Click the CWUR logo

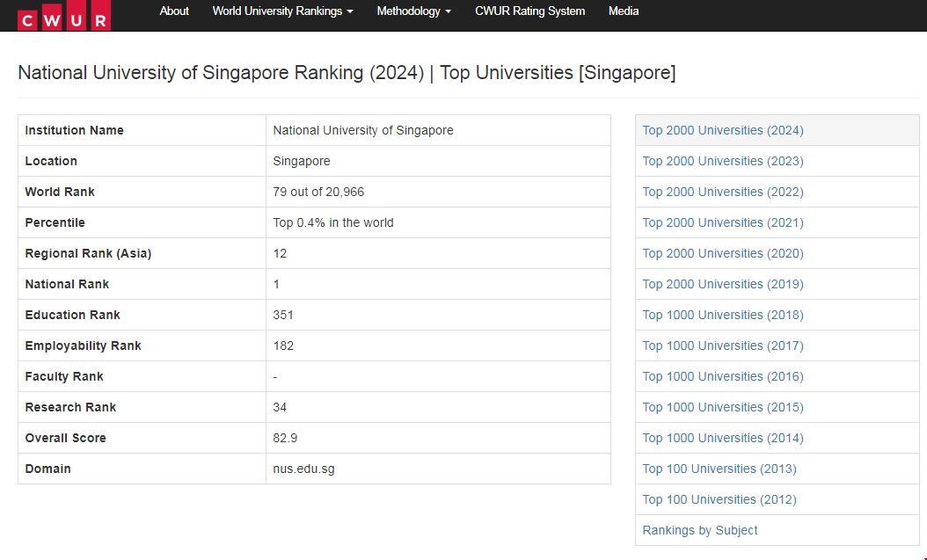pyautogui.click(x=64, y=16)
